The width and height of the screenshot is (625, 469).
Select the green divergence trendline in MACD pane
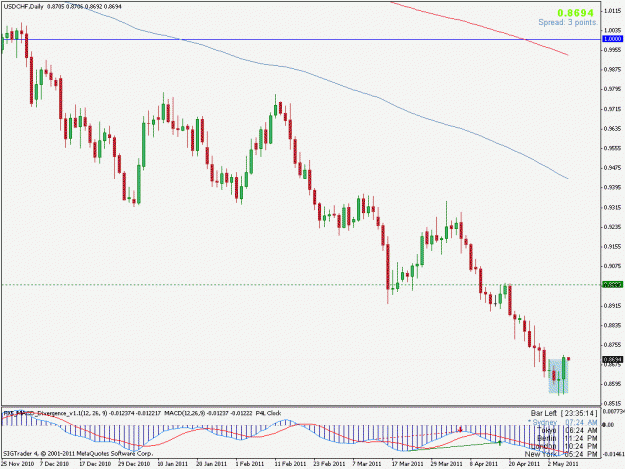coord(453,447)
